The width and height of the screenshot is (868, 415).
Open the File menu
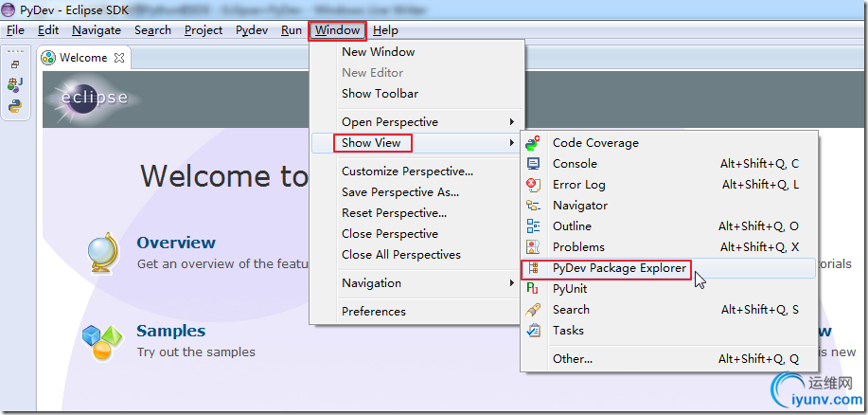[x=15, y=30]
